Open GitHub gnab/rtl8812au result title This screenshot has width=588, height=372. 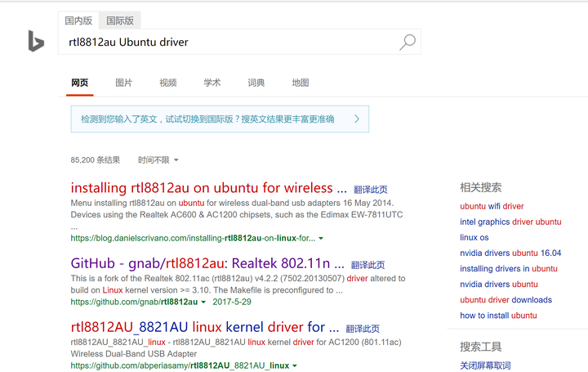pyautogui.click(x=207, y=263)
